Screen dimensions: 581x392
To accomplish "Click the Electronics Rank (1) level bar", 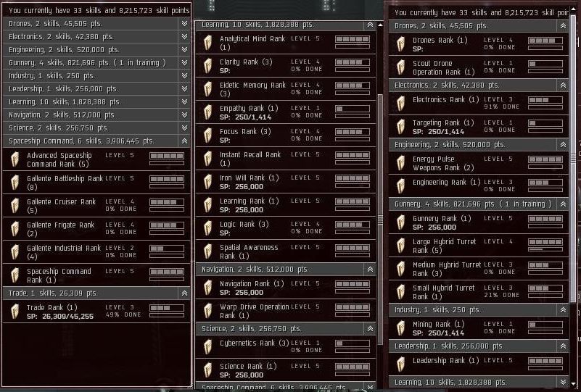I will (545, 100).
